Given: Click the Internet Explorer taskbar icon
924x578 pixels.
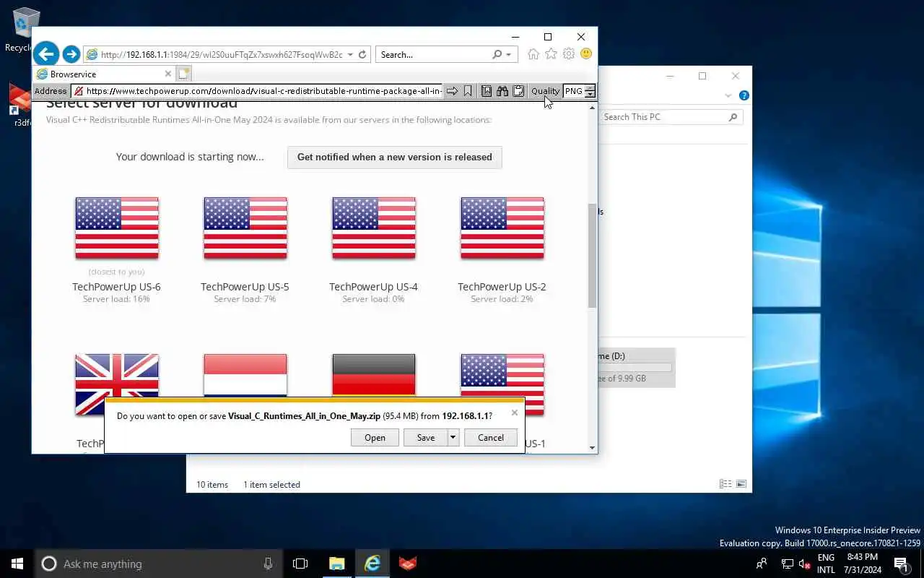Looking at the screenshot, I should click(372, 564).
